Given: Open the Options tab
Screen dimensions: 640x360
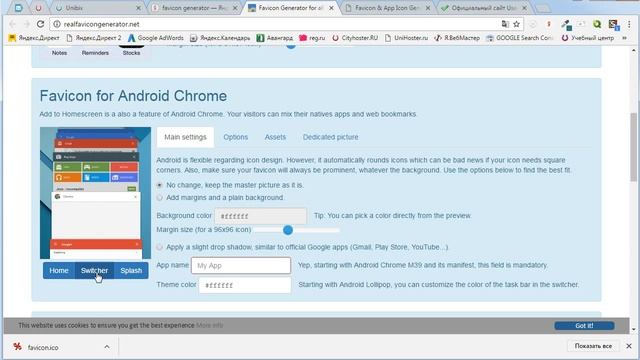Looking at the screenshot, I should pos(236,137).
